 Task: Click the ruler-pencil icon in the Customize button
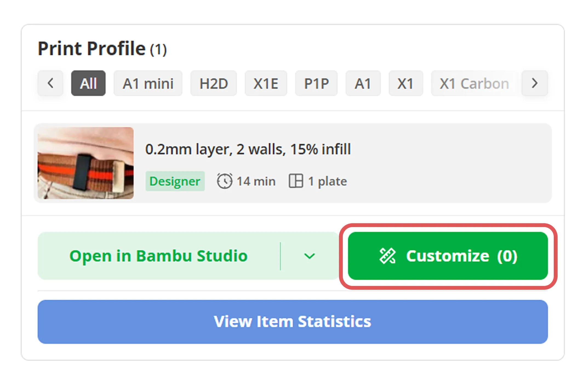click(x=387, y=256)
